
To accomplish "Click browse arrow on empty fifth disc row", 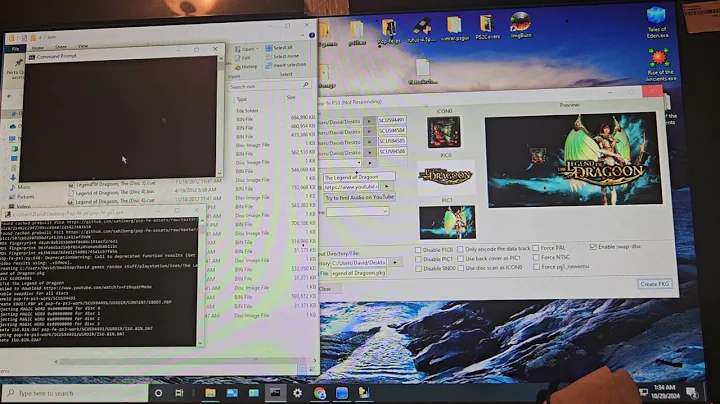I will point(369,163).
